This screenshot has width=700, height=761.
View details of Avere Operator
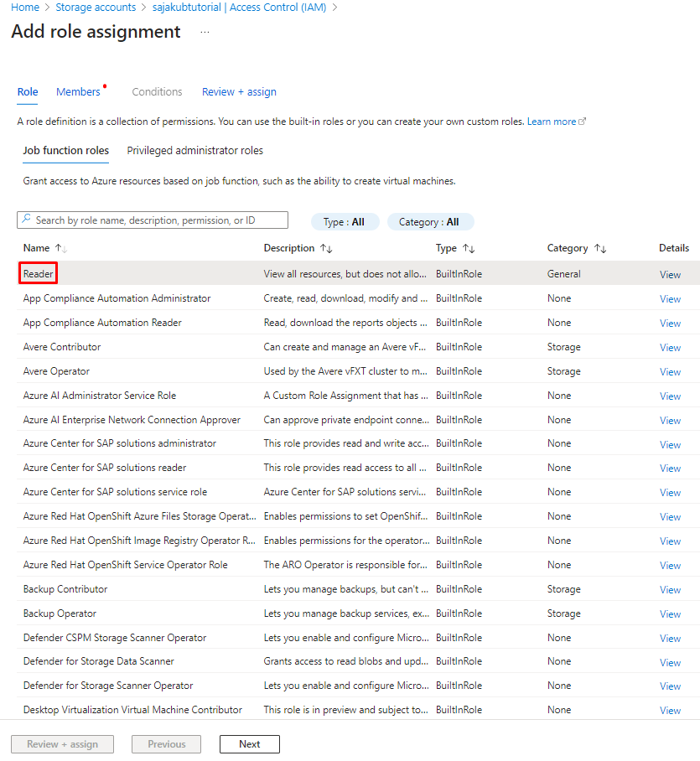(670, 372)
